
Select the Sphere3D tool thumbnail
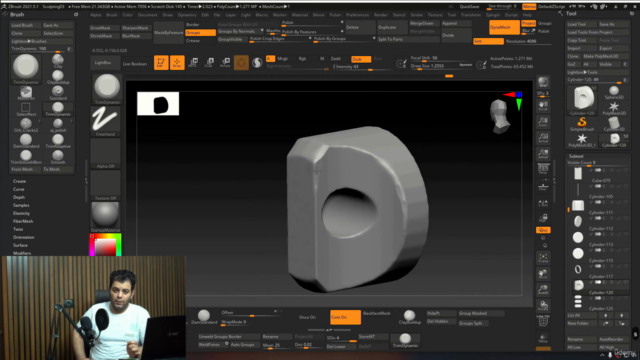(614, 93)
